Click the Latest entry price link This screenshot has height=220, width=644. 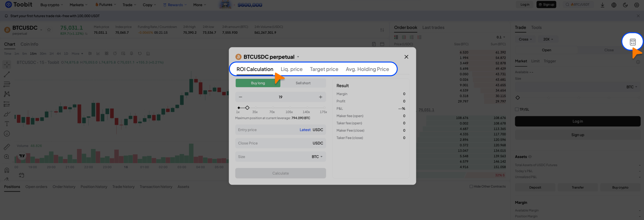coord(305,130)
